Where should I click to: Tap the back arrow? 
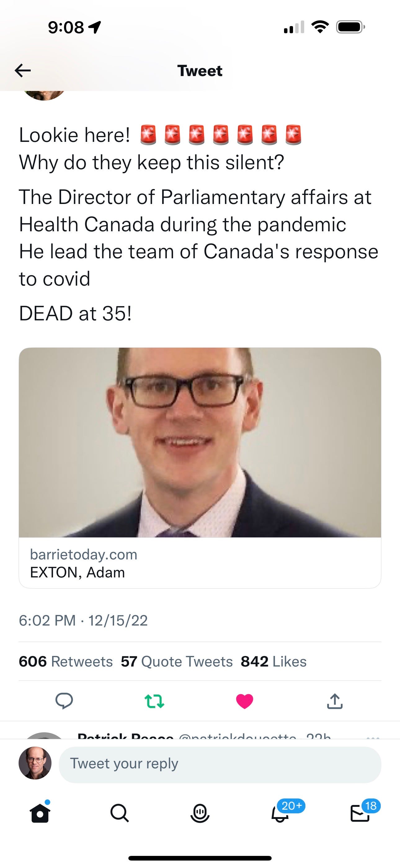pos(23,70)
